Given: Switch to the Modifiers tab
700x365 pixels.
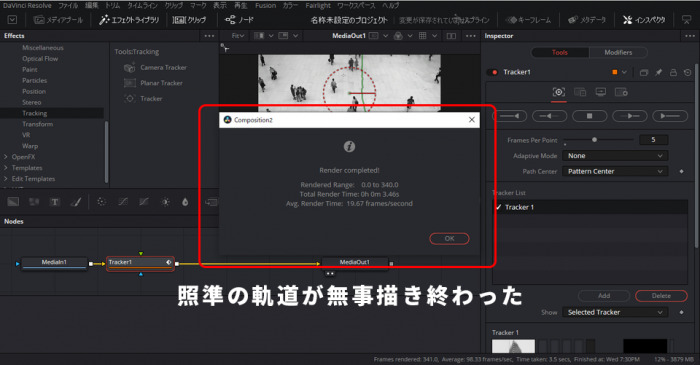Looking at the screenshot, I should pos(618,53).
